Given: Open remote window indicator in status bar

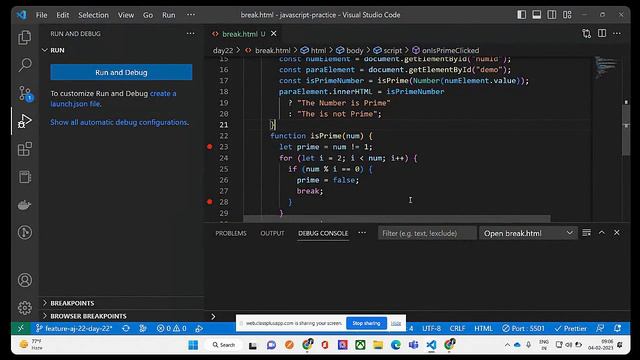Looking at the screenshot, I should pyautogui.click(x=21, y=328).
